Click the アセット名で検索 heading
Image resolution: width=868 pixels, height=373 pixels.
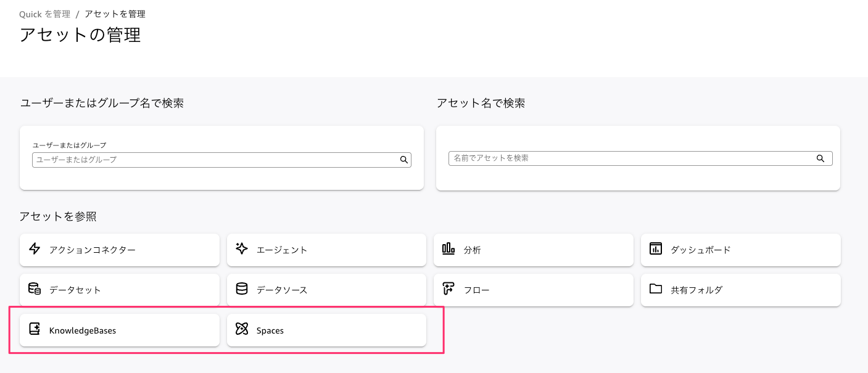point(481,104)
